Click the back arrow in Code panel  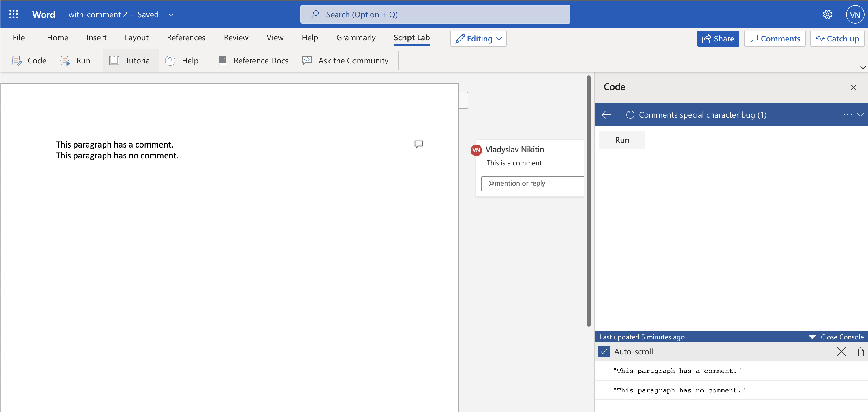coord(606,115)
